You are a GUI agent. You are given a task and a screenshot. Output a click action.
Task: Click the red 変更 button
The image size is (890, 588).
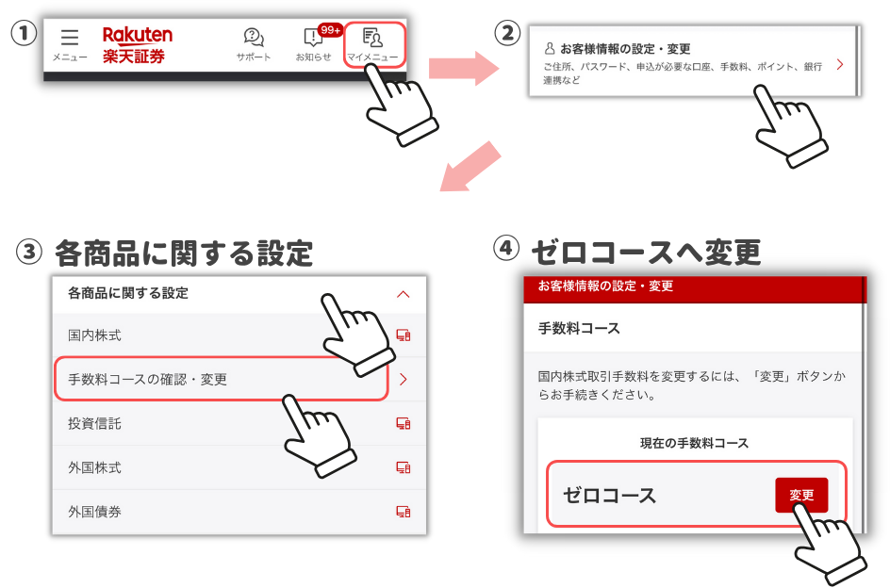click(x=801, y=495)
